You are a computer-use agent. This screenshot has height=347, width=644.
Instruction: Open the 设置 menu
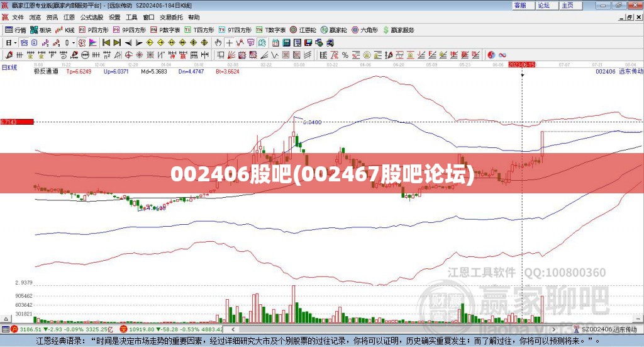click(114, 17)
